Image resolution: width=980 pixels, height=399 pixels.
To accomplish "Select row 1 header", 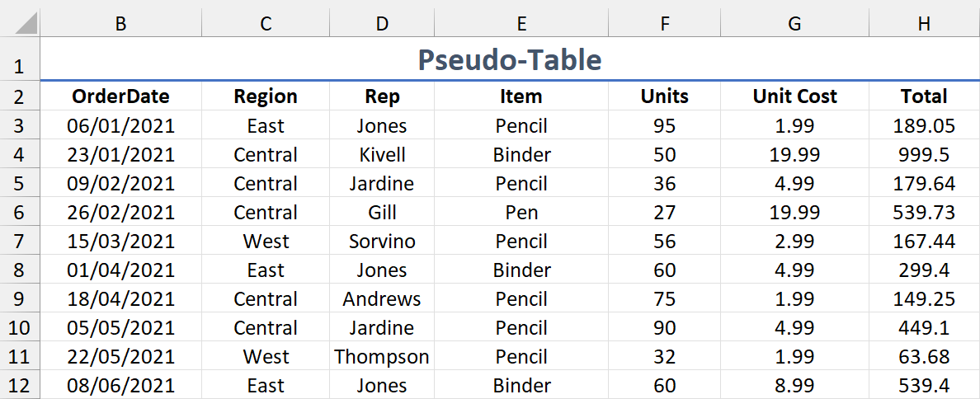I will pos(20,68).
